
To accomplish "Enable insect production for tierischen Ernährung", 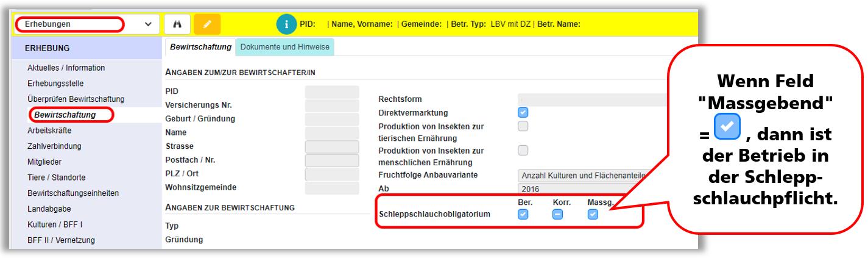I will coord(523,126).
